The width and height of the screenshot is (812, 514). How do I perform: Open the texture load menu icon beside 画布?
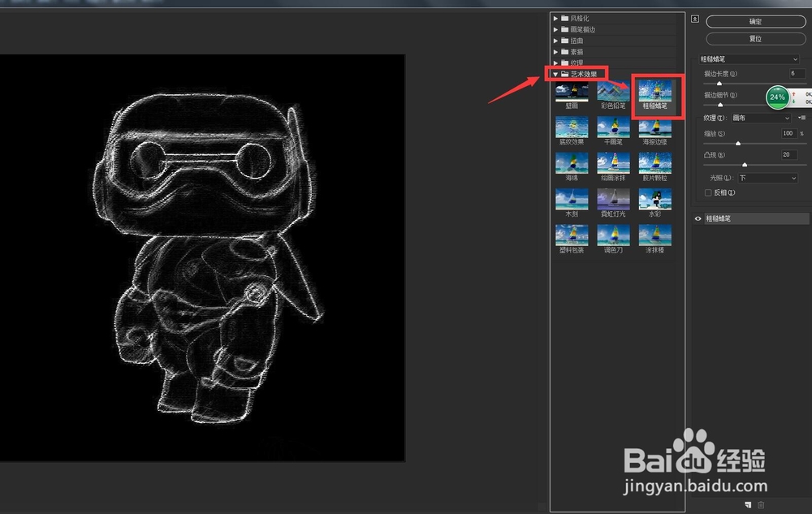801,118
